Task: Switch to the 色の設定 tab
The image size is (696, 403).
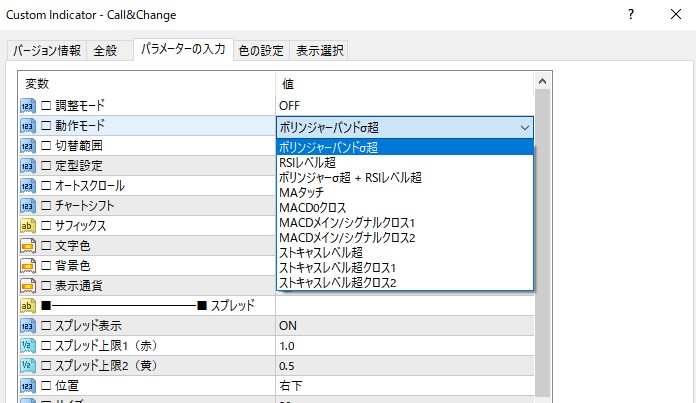Action: click(261, 51)
